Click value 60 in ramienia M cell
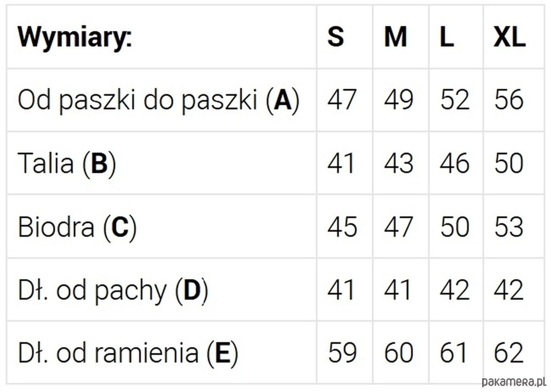This screenshot has width=551, height=392. pyautogui.click(x=398, y=353)
